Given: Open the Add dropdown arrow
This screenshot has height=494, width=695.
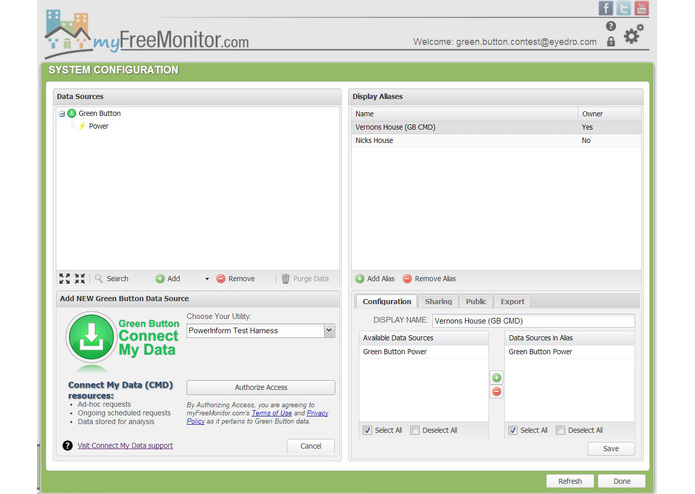Looking at the screenshot, I should [207, 279].
